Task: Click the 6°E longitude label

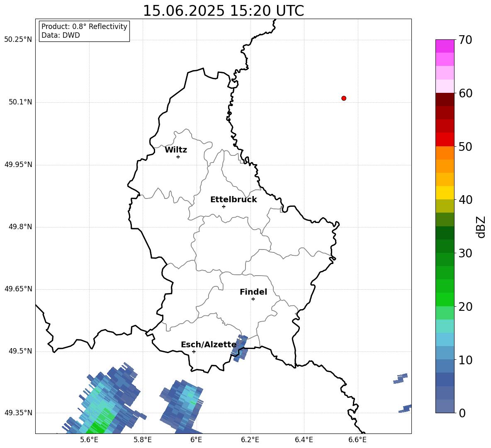Action: tap(196, 440)
